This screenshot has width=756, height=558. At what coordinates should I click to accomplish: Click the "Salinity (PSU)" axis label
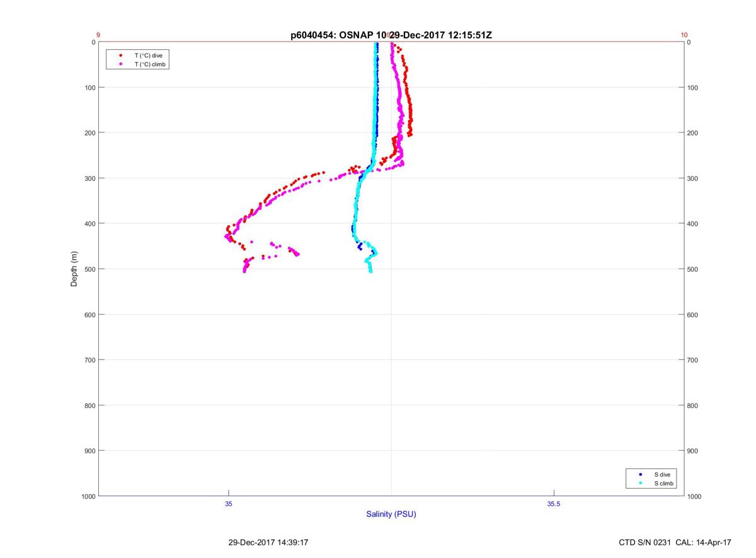391,514
